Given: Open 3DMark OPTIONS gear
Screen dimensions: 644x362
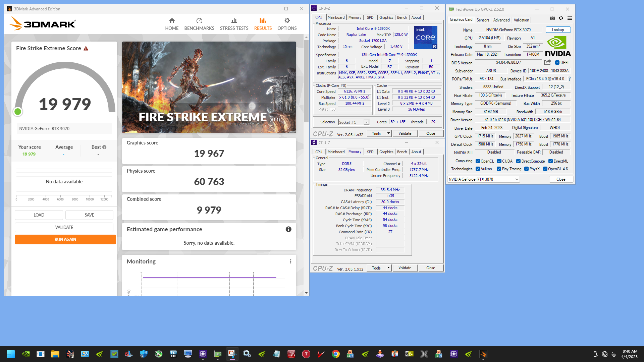Looking at the screenshot, I should 287,24.
